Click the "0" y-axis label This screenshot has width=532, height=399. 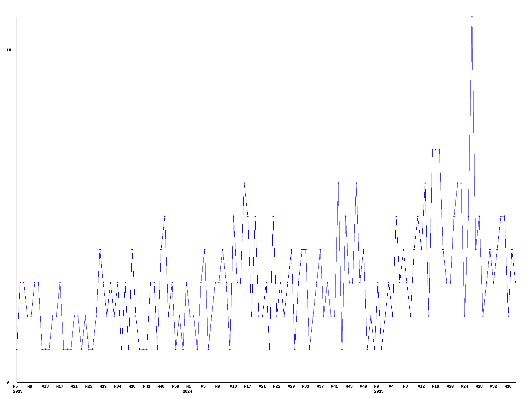(x=8, y=383)
